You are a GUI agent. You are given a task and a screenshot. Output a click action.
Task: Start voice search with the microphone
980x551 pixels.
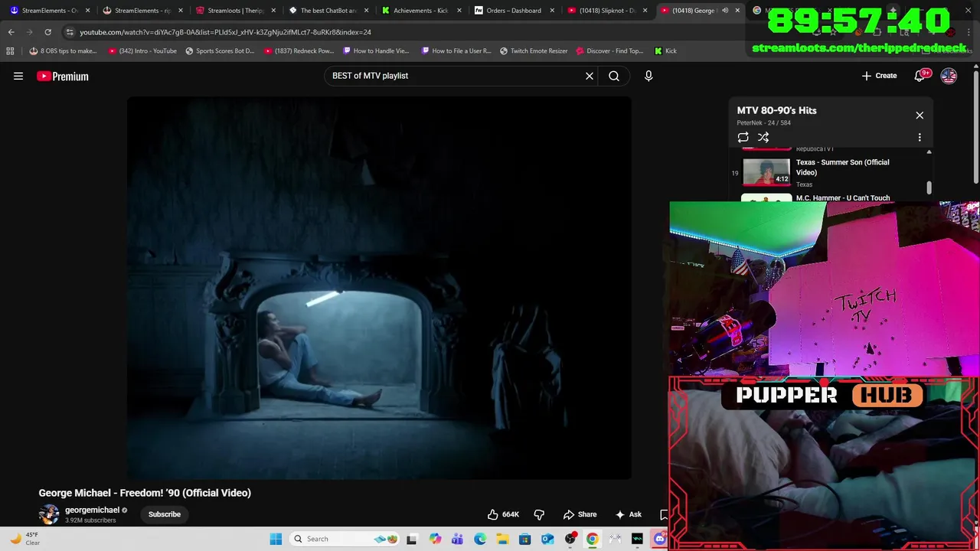(x=648, y=76)
